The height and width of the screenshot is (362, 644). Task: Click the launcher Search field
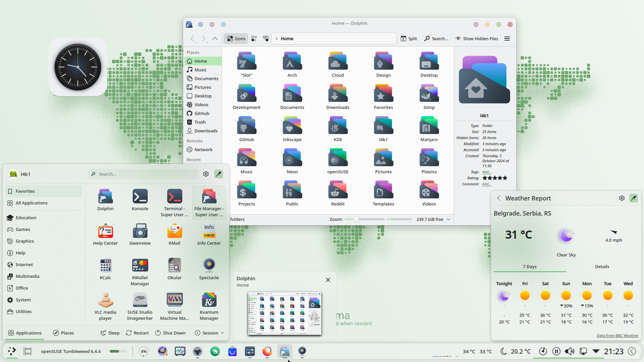click(x=143, y=174)
